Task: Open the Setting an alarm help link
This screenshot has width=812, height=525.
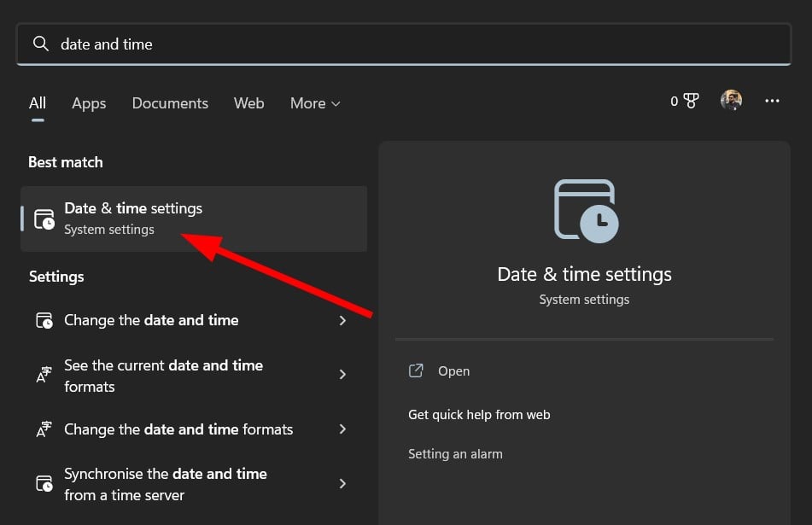Action: click(455, 454)
